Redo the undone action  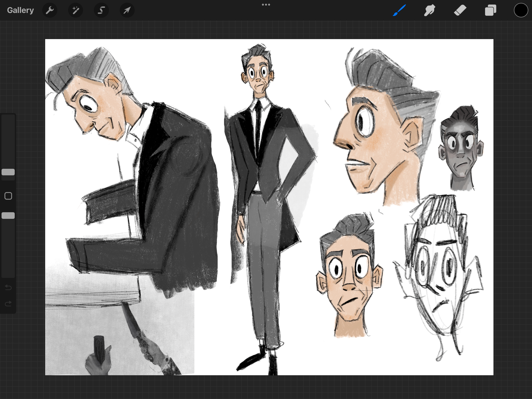point(8,303)
